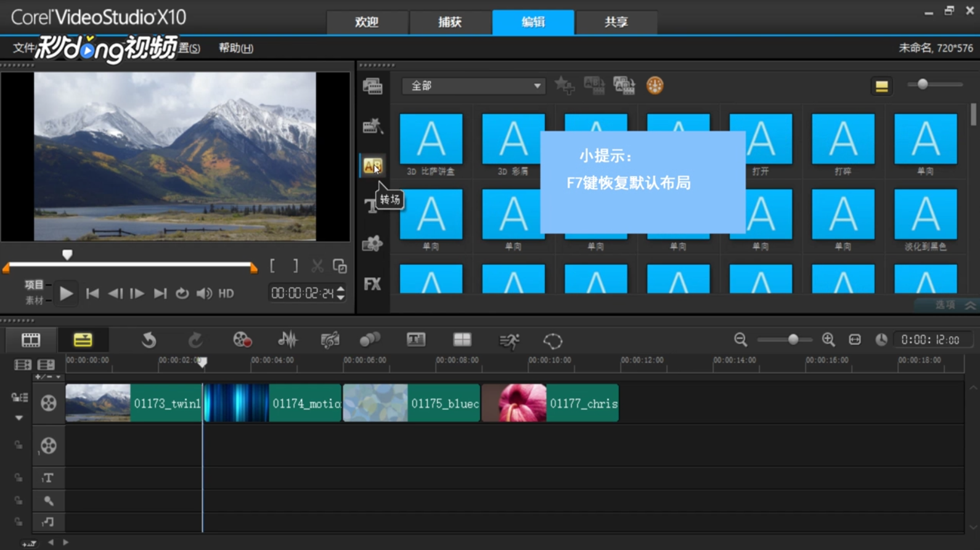Select the Transition (AB) library icon

point(372,165)
